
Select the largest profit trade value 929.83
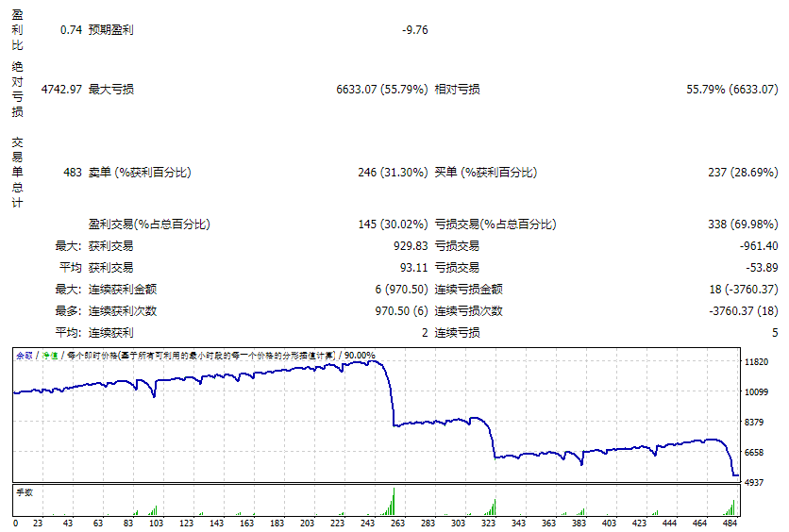click(411, 246)
